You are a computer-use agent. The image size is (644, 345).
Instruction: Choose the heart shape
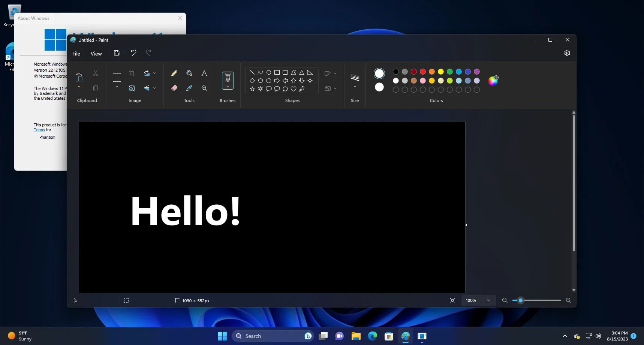point(294,89)
